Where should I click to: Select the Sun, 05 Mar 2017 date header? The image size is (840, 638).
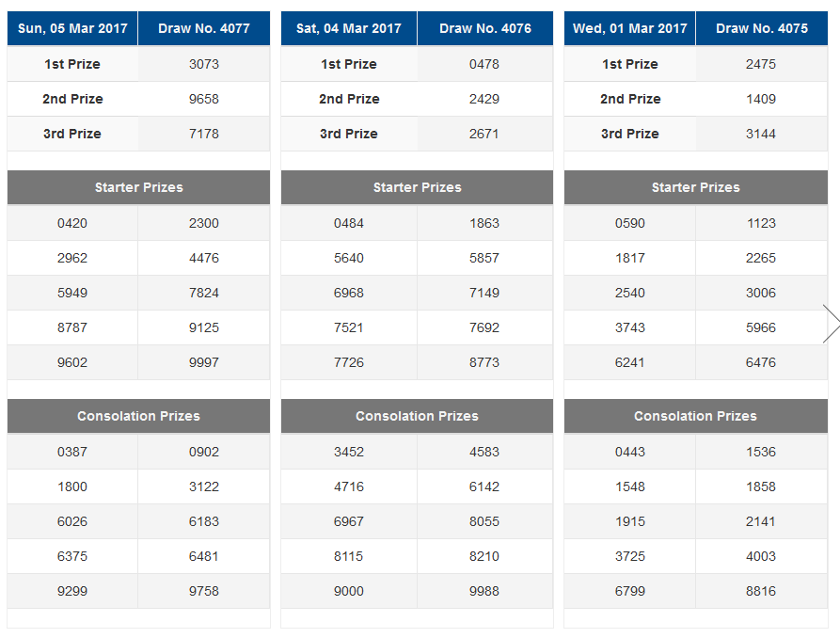[x=72, y=28]
